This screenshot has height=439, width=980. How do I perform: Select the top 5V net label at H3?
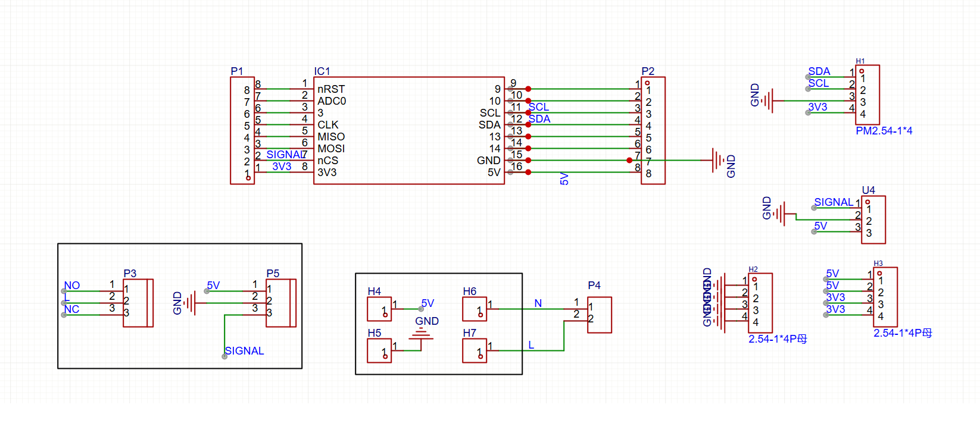click(x=832, y=274)
